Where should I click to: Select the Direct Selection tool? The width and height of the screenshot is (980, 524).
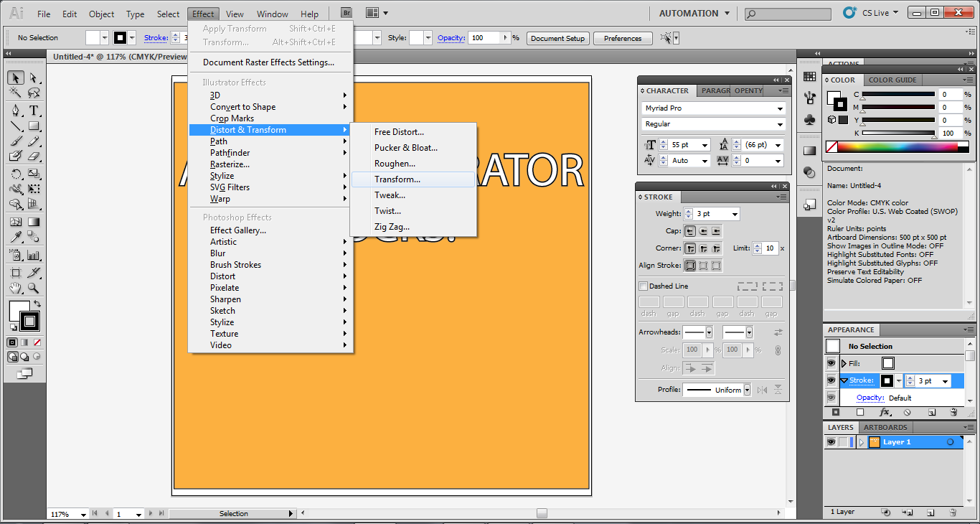point(33,78)
